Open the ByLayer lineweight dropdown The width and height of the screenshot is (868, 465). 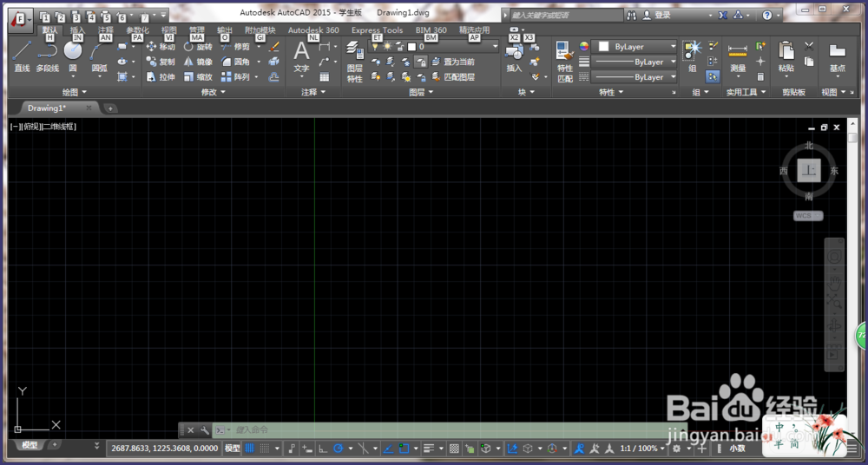pyautogui.click(x=635, y=62)
